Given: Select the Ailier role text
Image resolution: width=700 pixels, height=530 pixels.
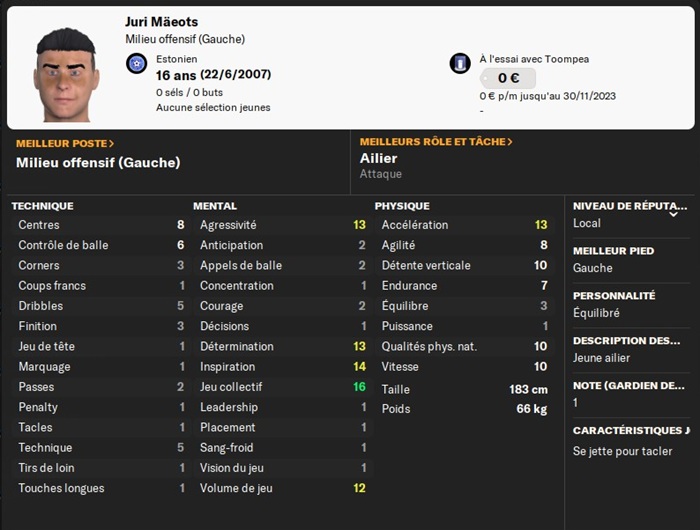Looking at the screenshot, I should click(x=379, y=158).
